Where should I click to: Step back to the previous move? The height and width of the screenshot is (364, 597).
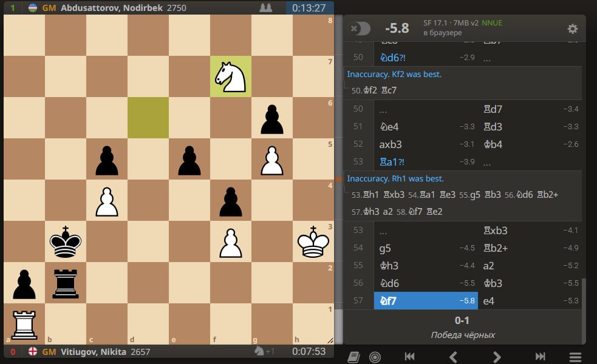(x=453, y=357)
